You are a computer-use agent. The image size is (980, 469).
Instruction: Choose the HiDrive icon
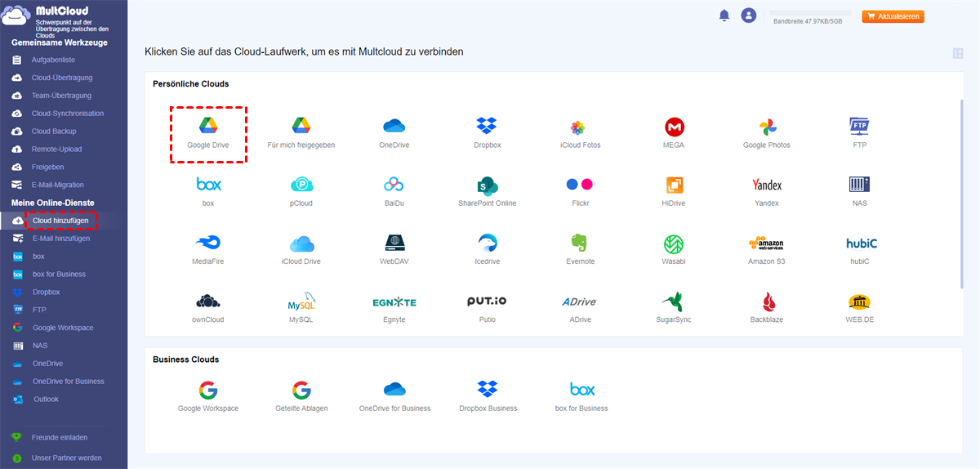click(x=674, y=185)
